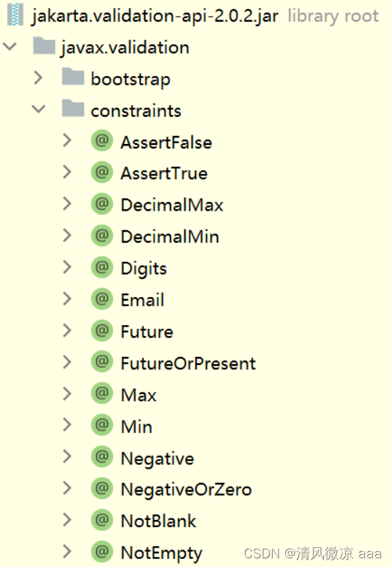Select the jakarta.validation-api-2.0.2.jar root
Viewport: 392px width, 567px height.
155,15
